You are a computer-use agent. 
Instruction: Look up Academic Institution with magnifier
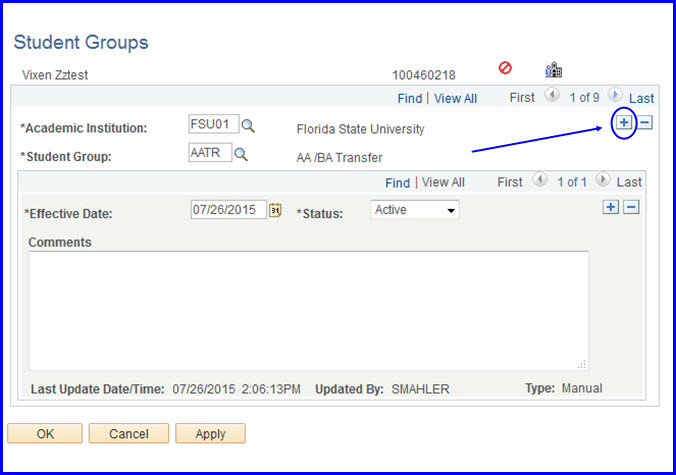[248, 126]
